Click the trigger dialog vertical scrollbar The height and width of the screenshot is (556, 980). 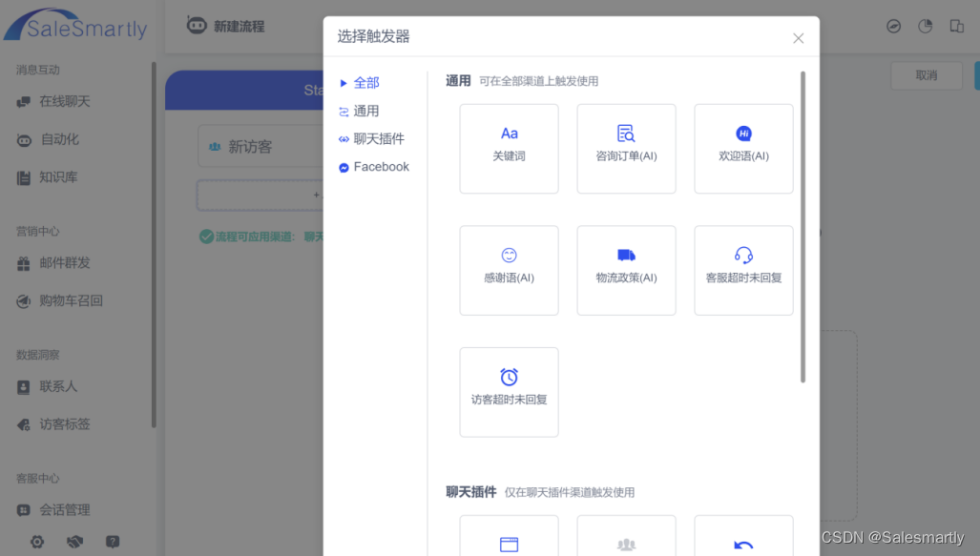803,227
